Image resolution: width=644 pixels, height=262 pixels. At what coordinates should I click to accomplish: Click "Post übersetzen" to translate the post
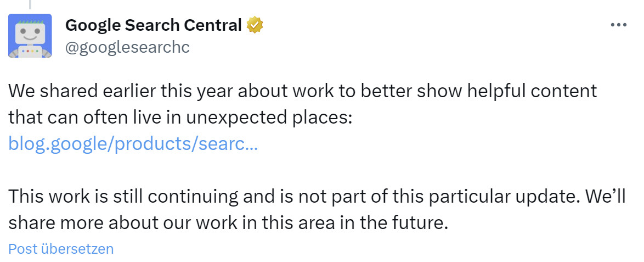click(61, 249)
